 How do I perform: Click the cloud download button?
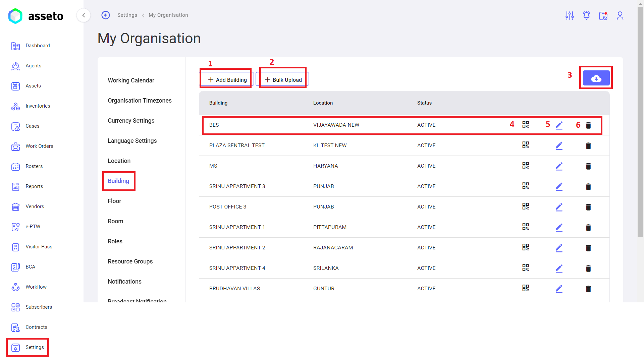pyautogui.click(x=596, y=78)
